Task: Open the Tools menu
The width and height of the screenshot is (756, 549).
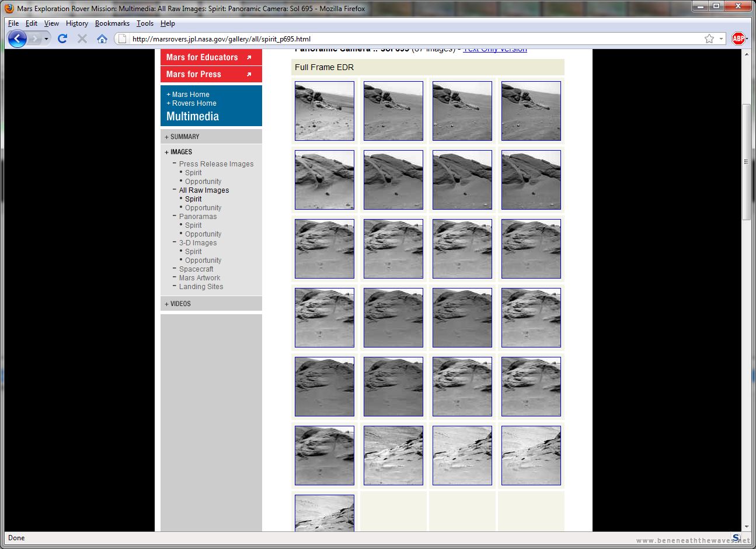Action: (x=145, y=23)
